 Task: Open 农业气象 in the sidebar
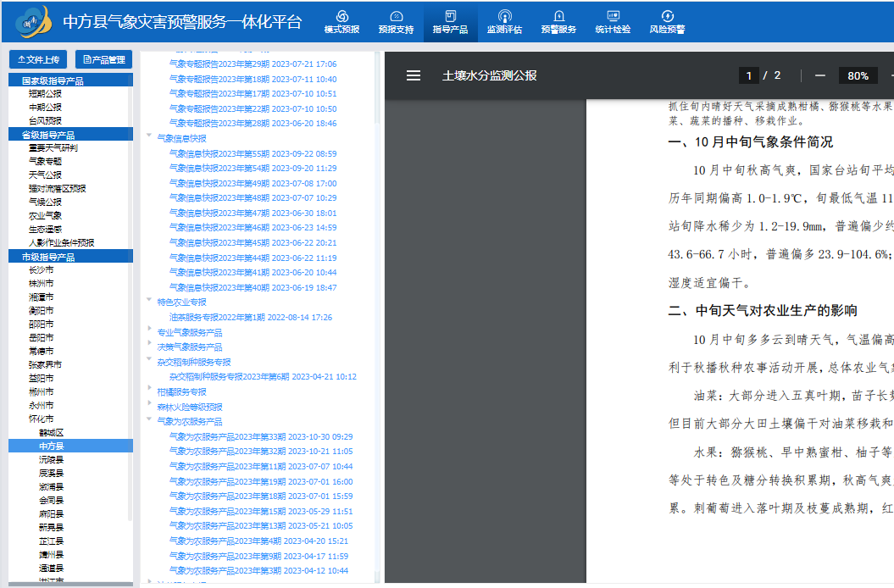[x=45, y=215]
